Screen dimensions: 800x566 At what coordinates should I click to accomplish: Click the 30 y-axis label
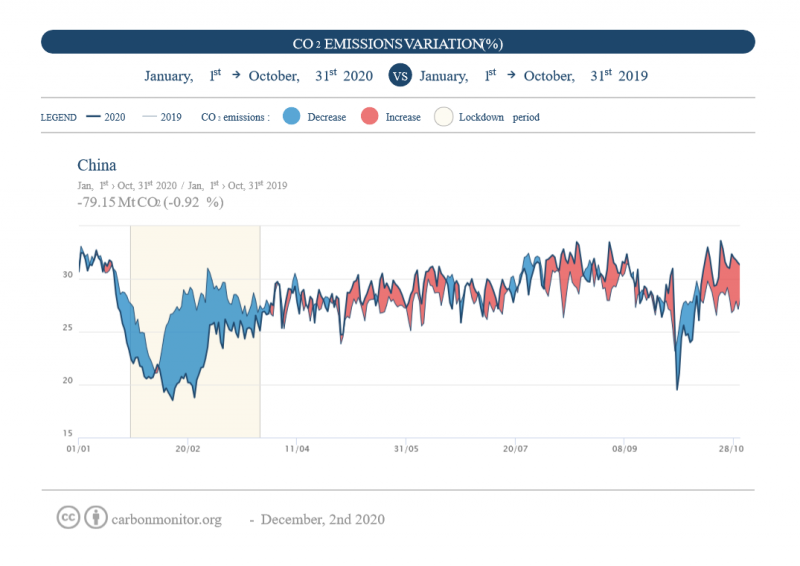tap(68, 275)
